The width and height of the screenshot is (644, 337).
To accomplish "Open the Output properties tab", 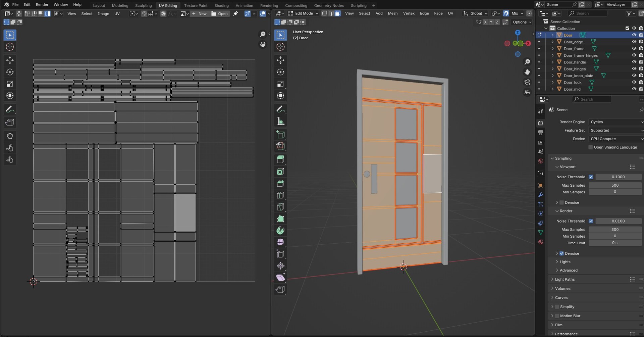I will [x=541, y=133].
